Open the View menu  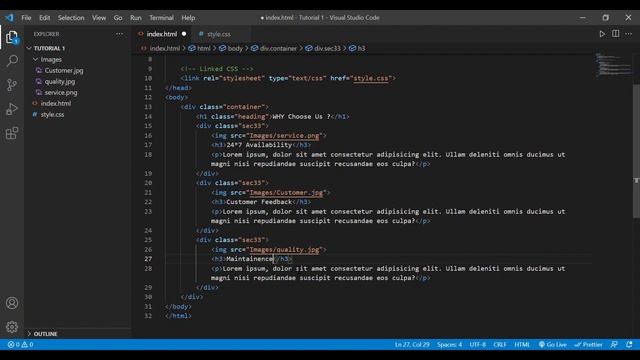click(x=99, y=18)
